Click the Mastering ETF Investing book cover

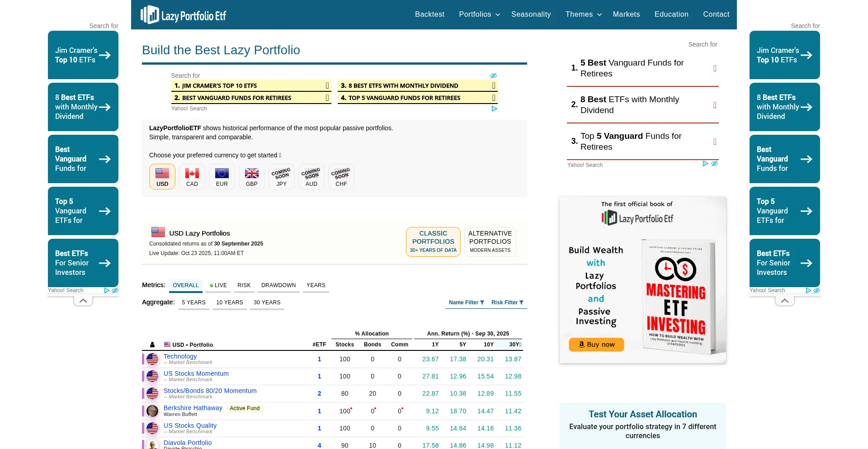(677, 296)
